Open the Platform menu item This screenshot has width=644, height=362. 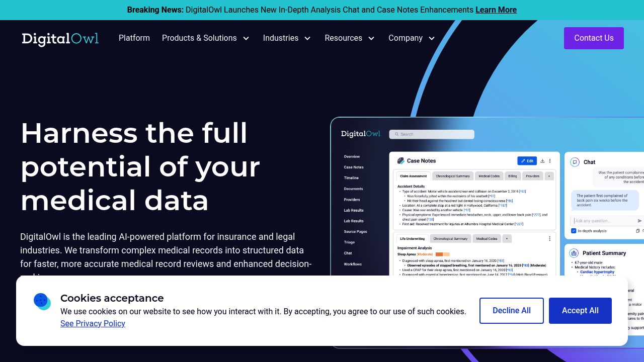click(x=134, y=38)
